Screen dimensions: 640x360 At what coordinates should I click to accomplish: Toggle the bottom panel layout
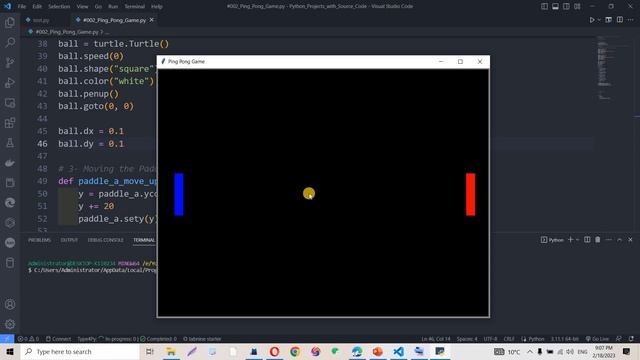[x=556, y=6]
